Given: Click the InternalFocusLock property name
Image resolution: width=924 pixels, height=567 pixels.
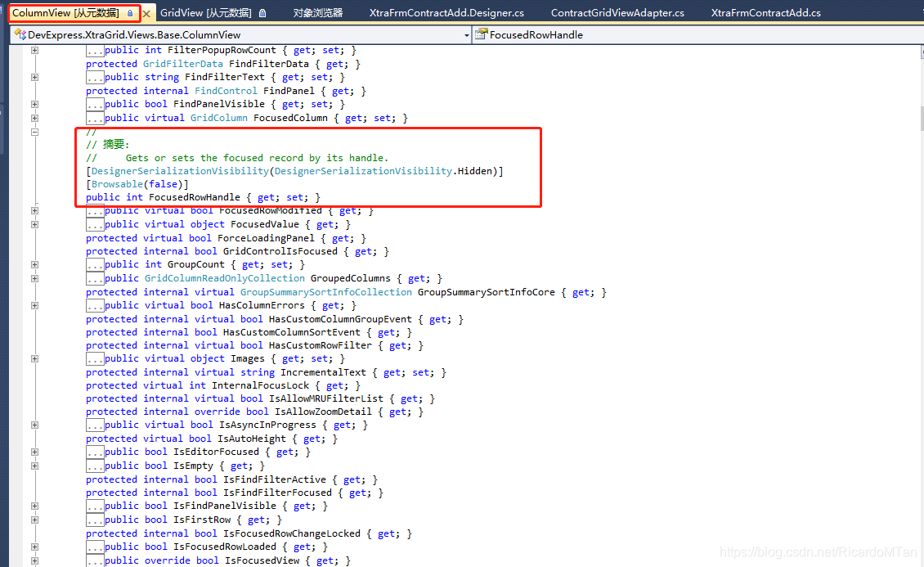Looking at the screenshot, I should coord(261,385).
